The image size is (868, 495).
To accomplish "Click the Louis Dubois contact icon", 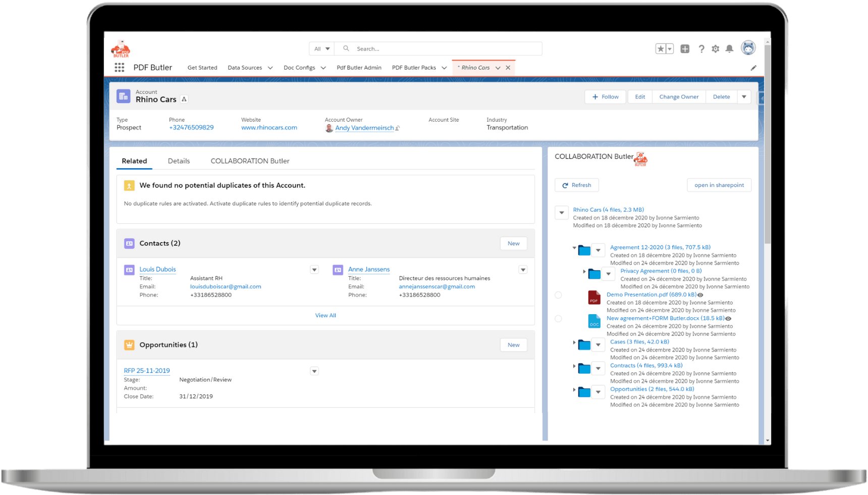I will pyautogui.click(x=129, y=270).
